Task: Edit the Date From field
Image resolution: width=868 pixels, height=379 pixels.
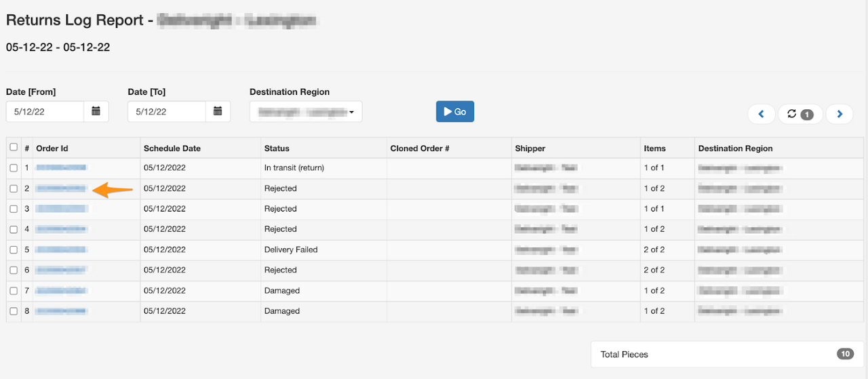Action: point(45,112)
